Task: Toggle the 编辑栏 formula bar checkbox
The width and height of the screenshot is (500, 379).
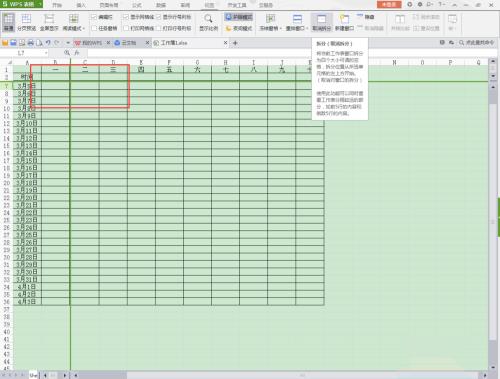Action: tap(94, 17)
